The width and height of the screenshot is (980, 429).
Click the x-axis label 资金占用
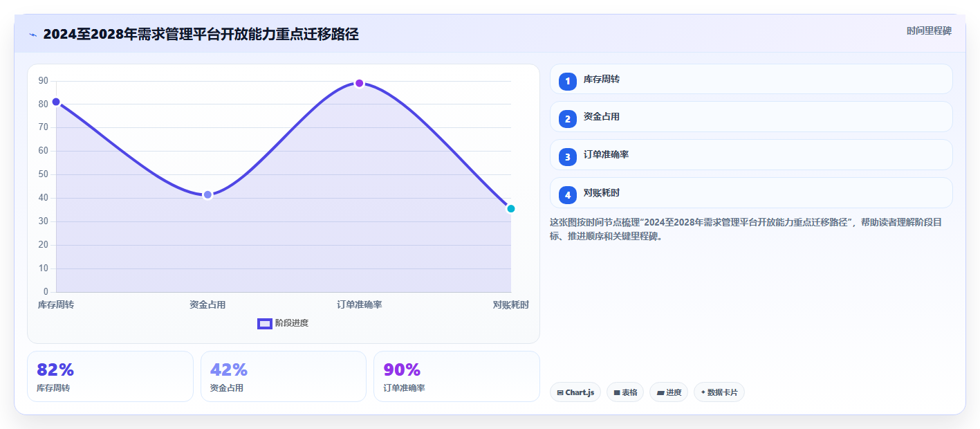(x=207, y=304)
